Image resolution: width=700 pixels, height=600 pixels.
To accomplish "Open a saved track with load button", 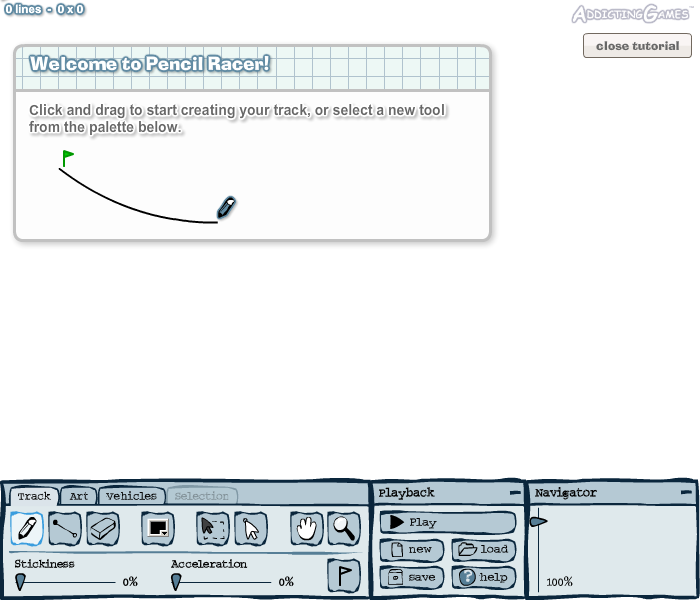I will click(x=484, y=550).
